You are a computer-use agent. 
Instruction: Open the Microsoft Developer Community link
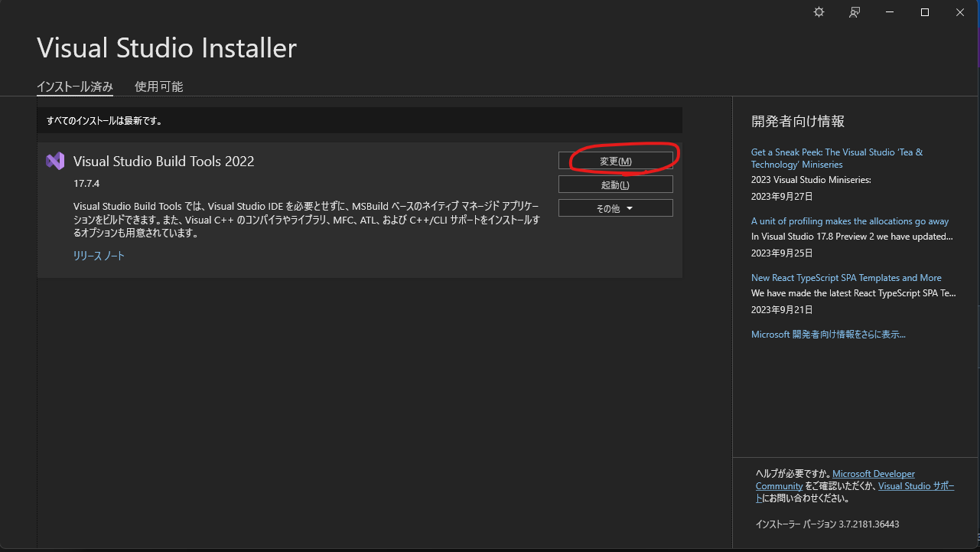835,480
